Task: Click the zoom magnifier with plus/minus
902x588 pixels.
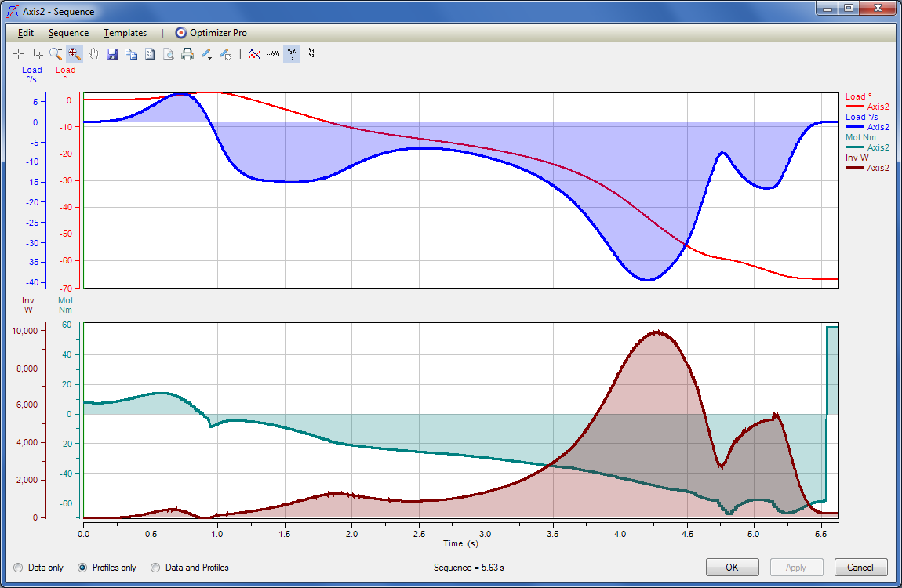Action: tap(56, 54)
